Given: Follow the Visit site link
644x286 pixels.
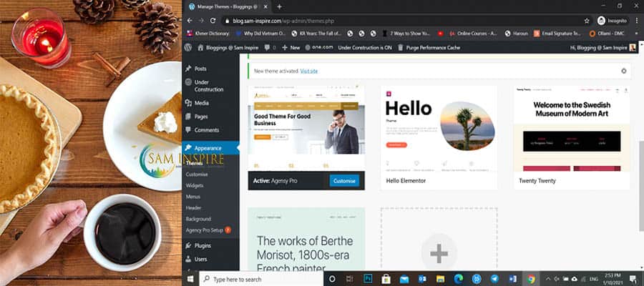Looking at the screenshot, I should pos(309,71).
